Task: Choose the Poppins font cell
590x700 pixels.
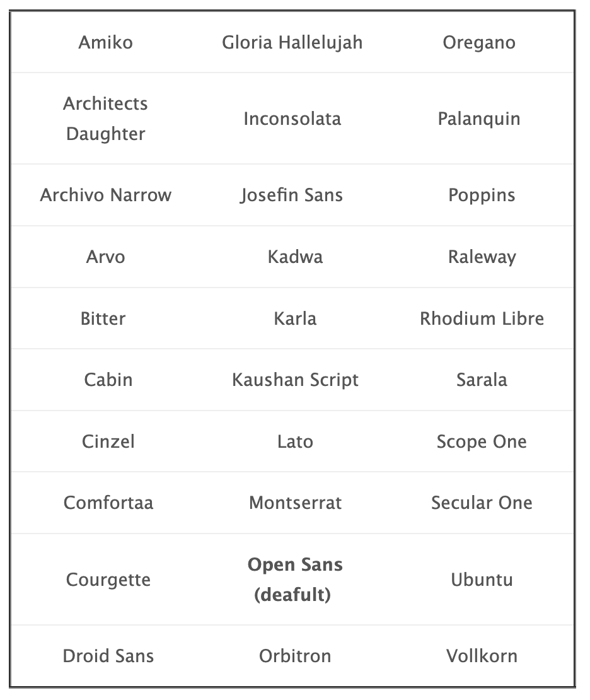Action: [482, 195]
